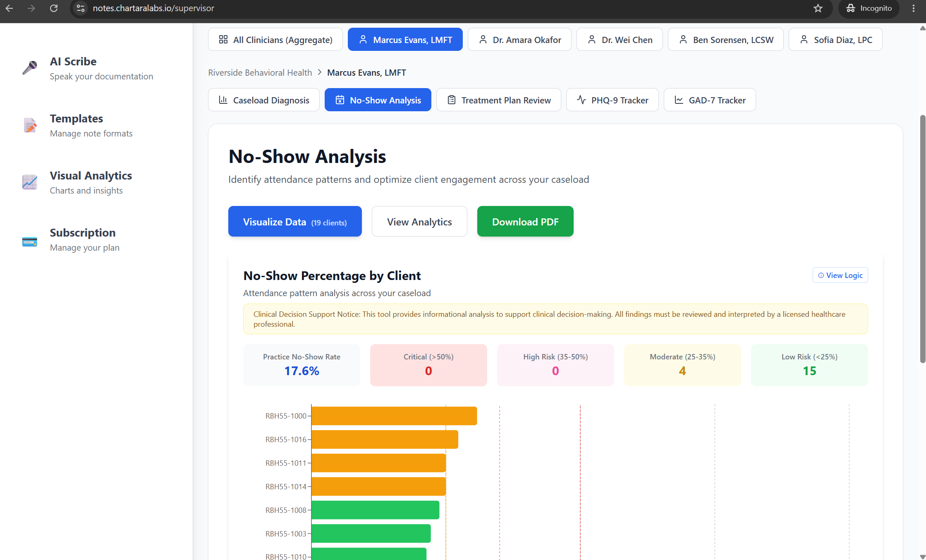Select All Clinicians (Aggregate) view
The height and width of the screenshot is (560, 926).
coord(275,39)
